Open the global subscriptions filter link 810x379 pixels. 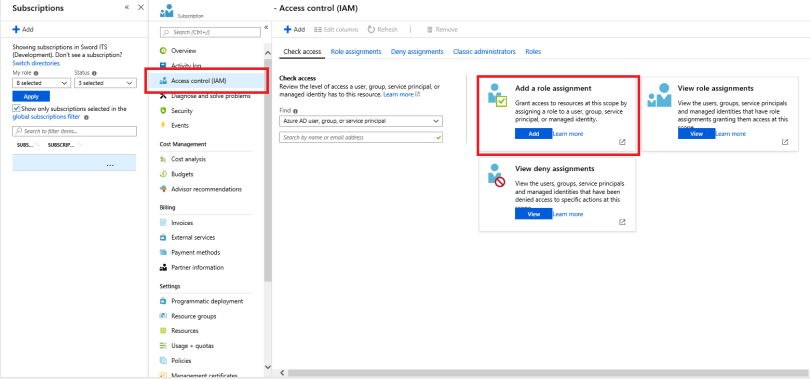46,117
